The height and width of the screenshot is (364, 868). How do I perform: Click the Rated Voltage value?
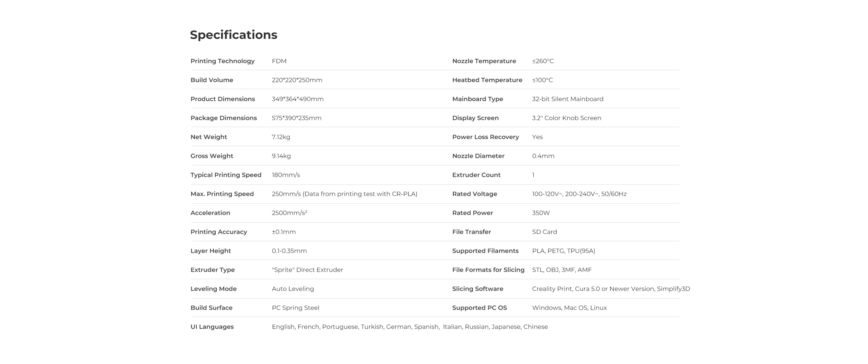pyautogui.click(x=579, y=194)
